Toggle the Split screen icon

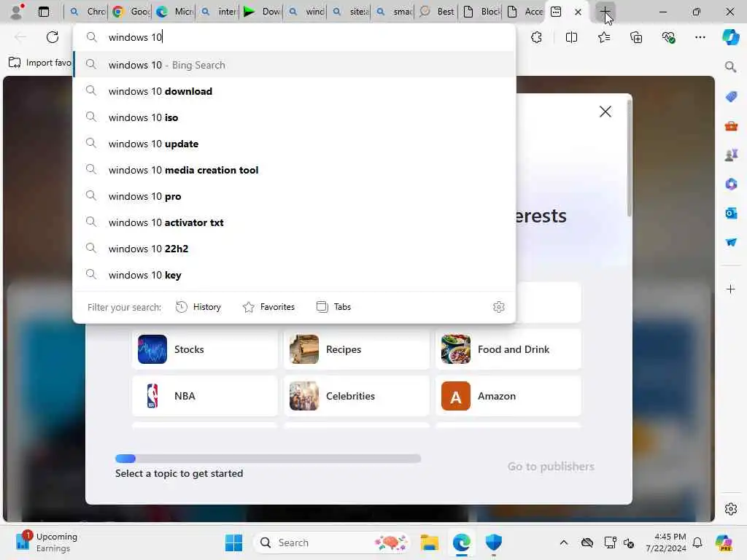pos(571,37)
